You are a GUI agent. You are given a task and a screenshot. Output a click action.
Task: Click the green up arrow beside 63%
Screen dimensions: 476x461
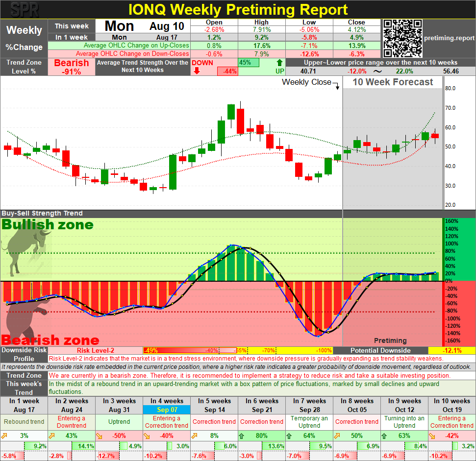coord(384,436)
